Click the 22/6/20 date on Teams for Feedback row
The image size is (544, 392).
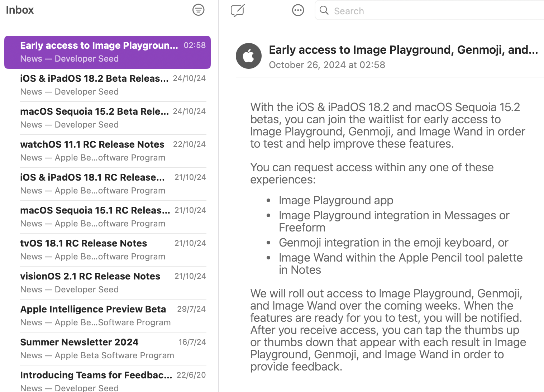[x=191, y=375]
